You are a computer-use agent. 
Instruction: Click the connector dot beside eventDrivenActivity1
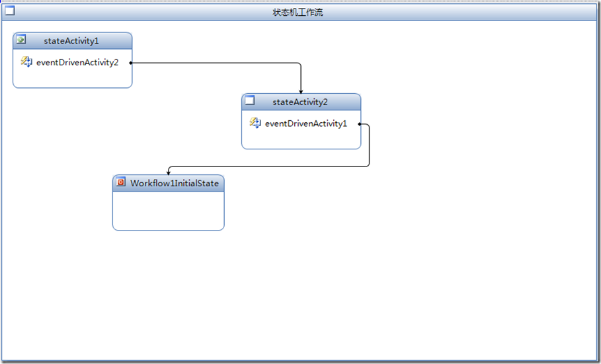[x=359, y=124]
